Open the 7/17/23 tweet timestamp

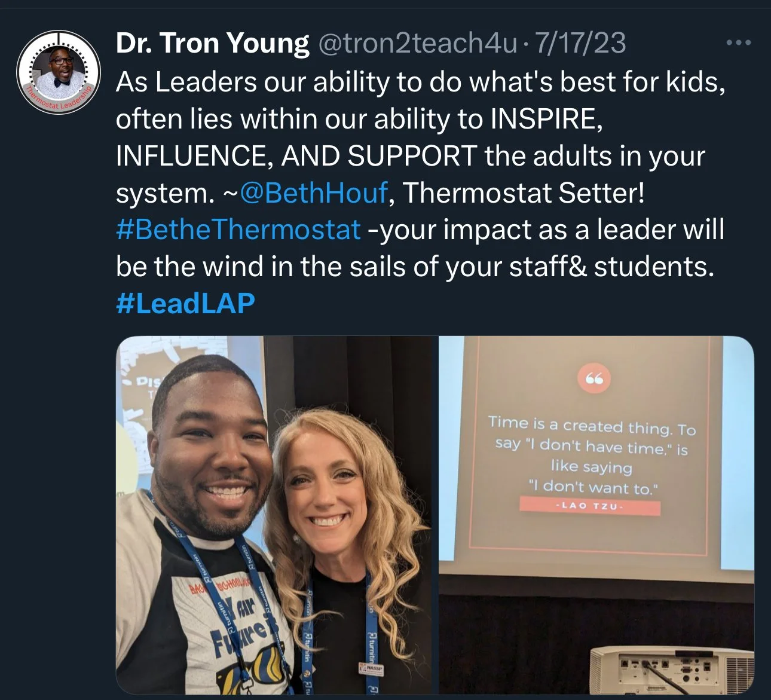click(579, 43)
